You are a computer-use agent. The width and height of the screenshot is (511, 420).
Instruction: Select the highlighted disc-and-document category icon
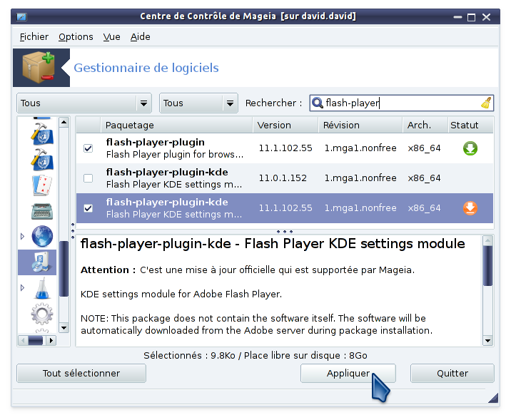pyautogui.click(x=41, y=262)
